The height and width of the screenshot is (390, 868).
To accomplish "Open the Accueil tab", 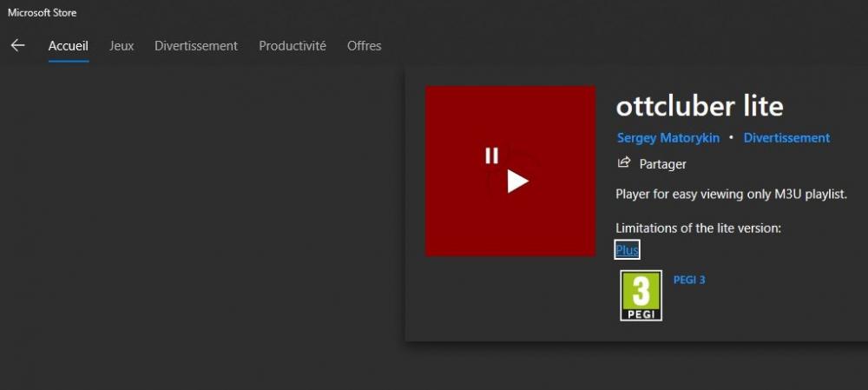I will pos(68,46).
